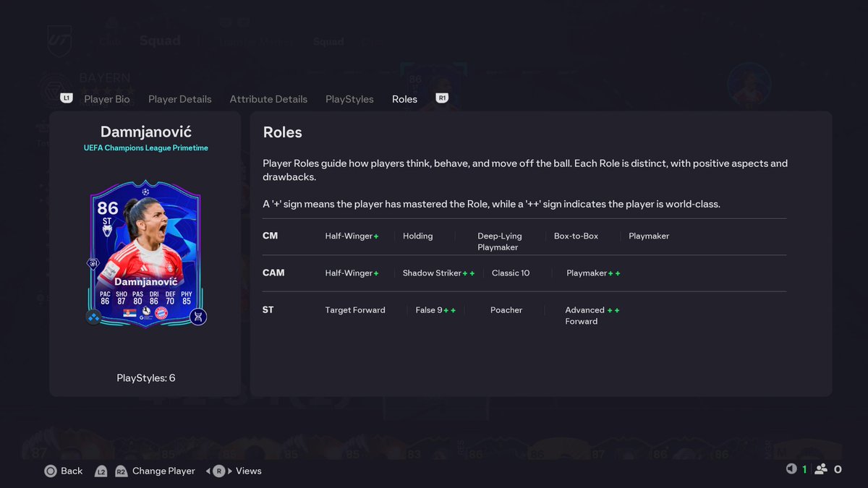Select the CM Playmaker role
The image size is (868, 488).
pyautogui.click(x=649, y=236)
